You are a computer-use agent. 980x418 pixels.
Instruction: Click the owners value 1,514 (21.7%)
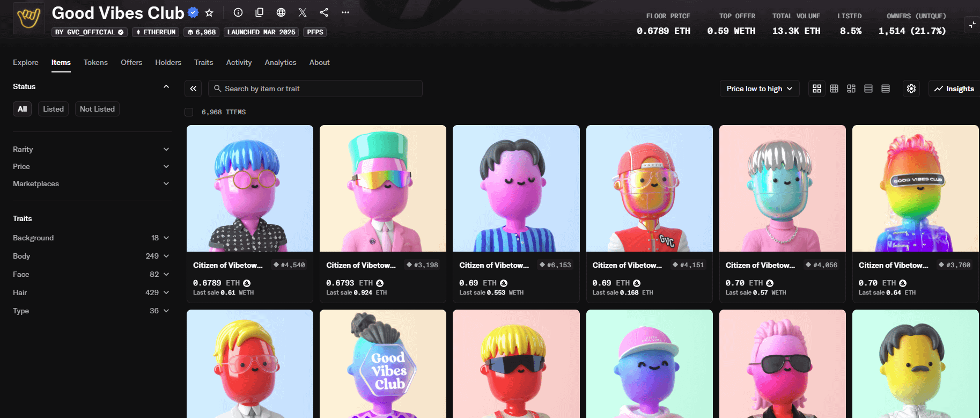click(x=912, y=31)
